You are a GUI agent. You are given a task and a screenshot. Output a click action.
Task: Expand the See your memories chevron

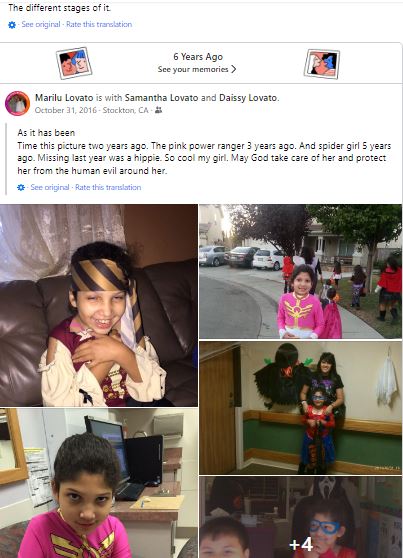(x=234, y=69)
